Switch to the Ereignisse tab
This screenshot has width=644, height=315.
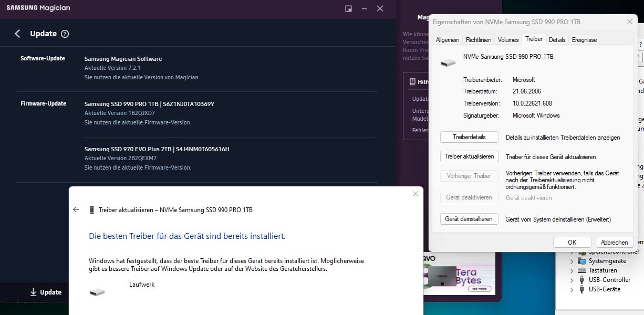[584, 40]
